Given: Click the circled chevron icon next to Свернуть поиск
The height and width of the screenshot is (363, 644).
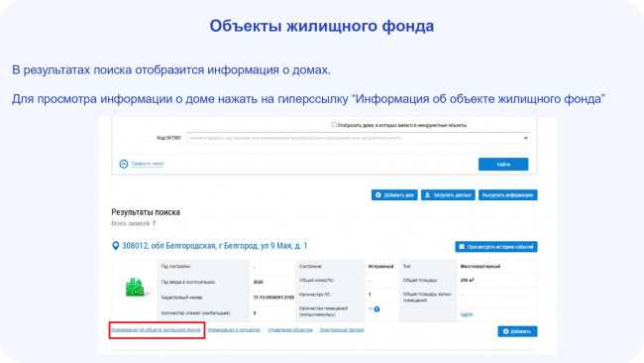Looking at the screenshot, I should click(x=124, y=164).
